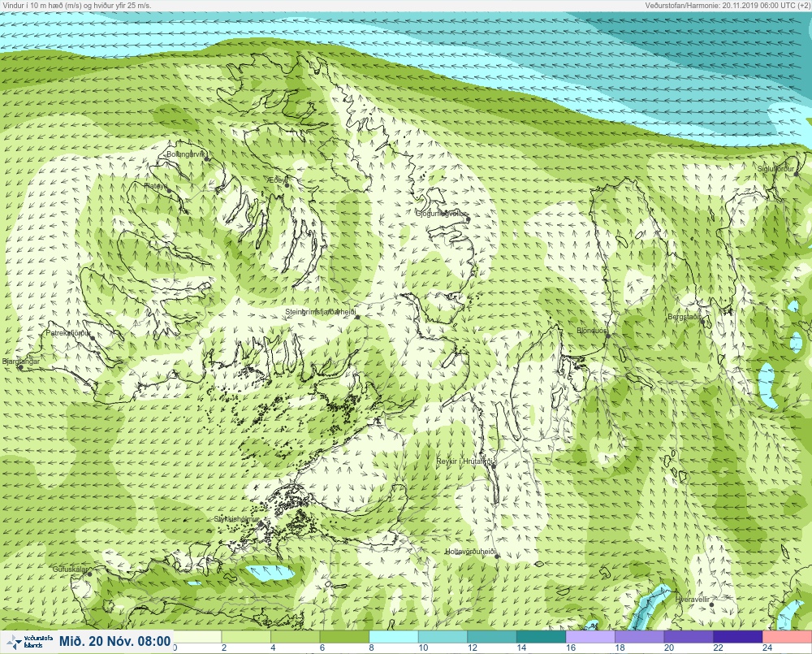Click the Patreksfjörður station label
The height and width of the screenshot is (654, 812).
pyautogui.click(x=68, y=333)
